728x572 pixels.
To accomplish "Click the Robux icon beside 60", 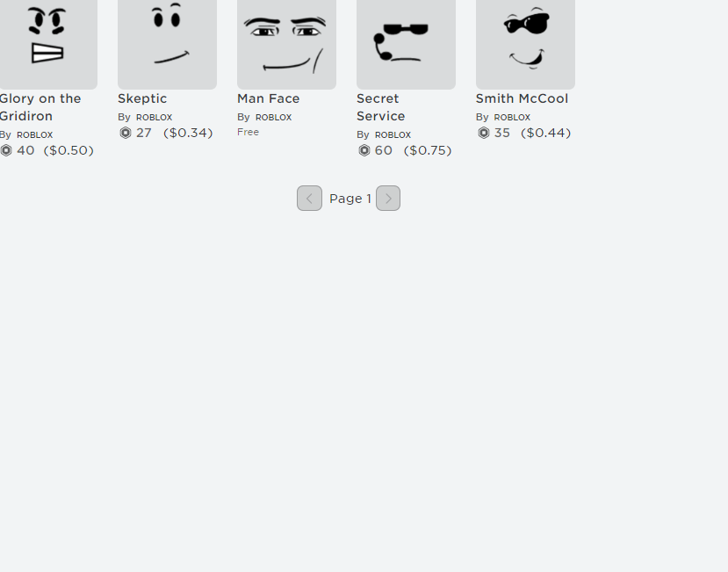I will coord(364,150).
